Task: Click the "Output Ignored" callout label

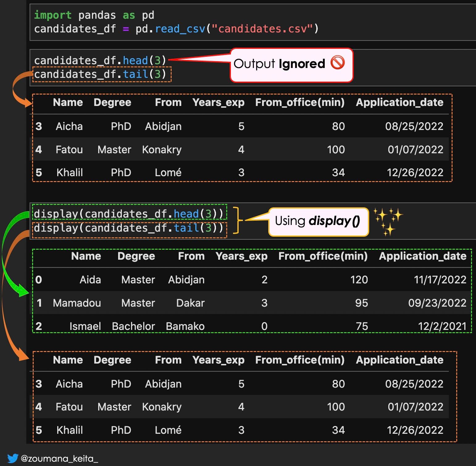Action: pos(279,64)
